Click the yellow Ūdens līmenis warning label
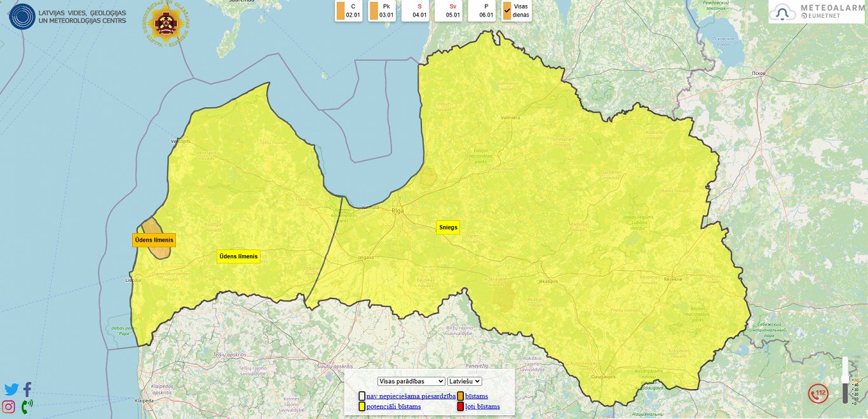 (x=238, y=256)
